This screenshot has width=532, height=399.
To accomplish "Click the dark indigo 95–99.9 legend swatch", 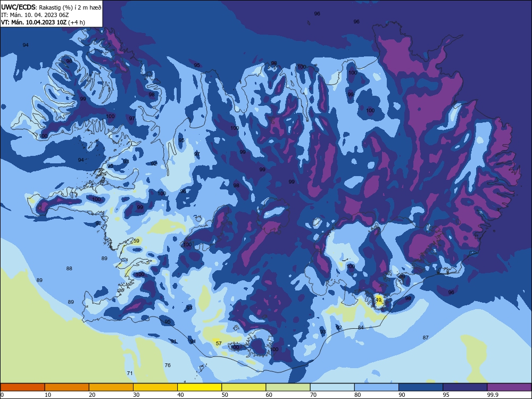I will (x=465, y=387).
